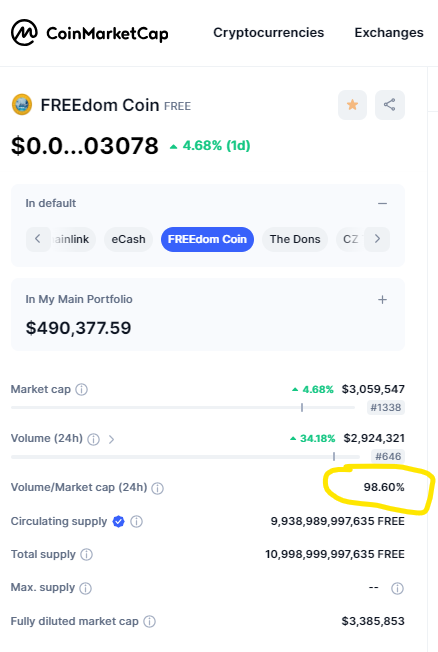Show more coins with right chevron

point(377,239)
